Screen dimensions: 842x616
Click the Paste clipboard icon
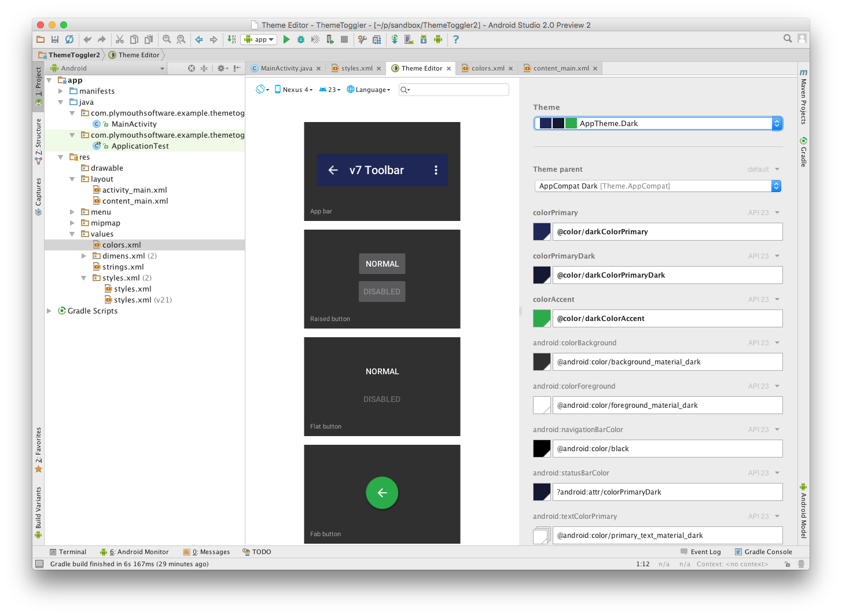click(x=149, y=39)
